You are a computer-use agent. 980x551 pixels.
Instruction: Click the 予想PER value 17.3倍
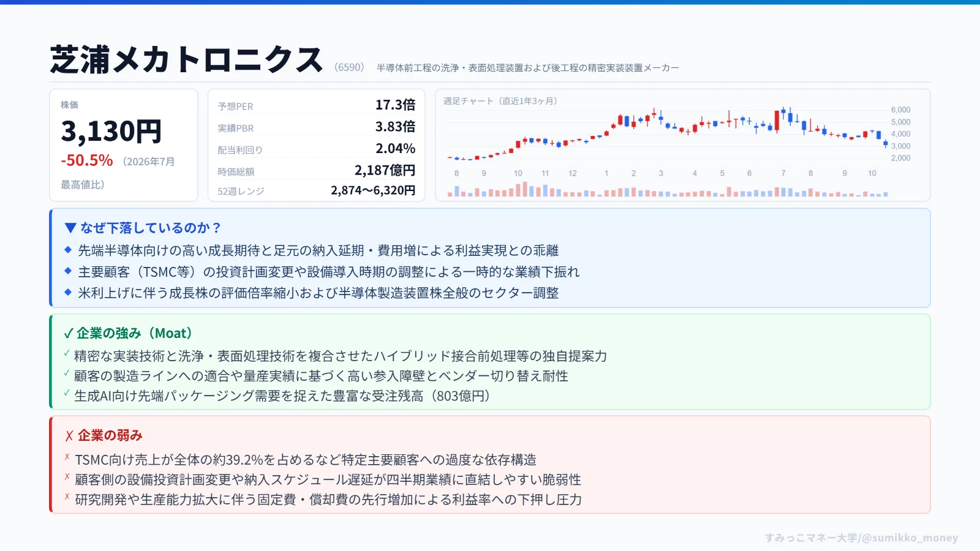tap(395, 105)
